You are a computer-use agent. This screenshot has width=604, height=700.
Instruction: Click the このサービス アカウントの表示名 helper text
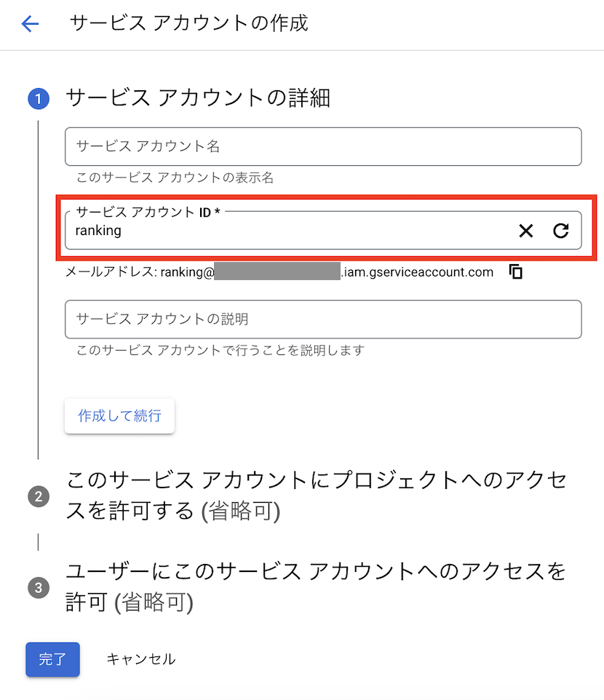175,178
